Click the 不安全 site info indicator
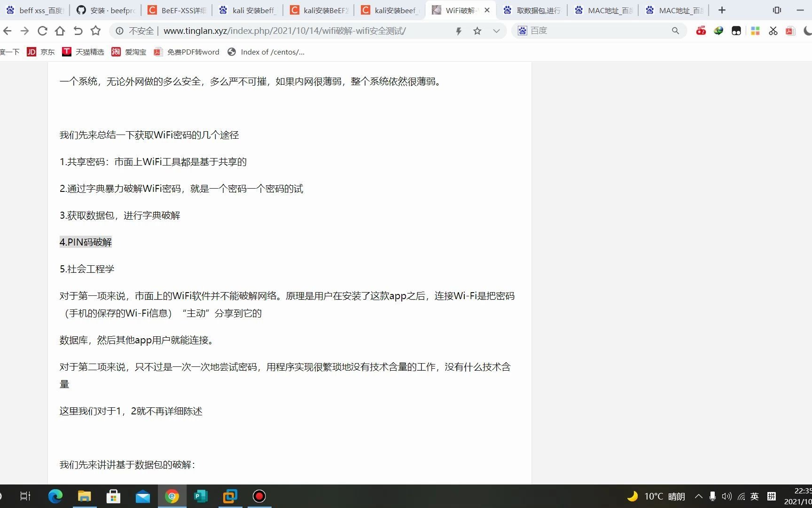Viewport: 812px width, 508px height. pyautogui.click(x=135, y=31)
